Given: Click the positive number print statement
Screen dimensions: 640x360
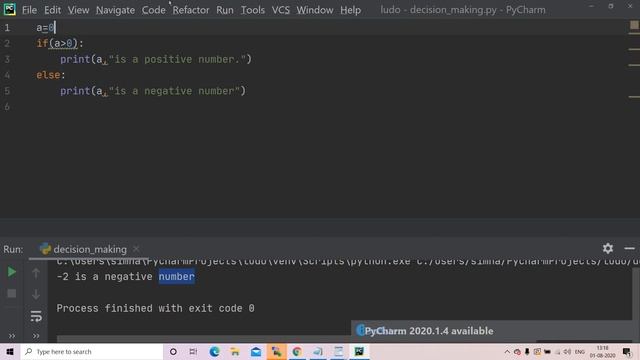Looking at the screenshot, I should pyautogui.click(x=156, y=59).
